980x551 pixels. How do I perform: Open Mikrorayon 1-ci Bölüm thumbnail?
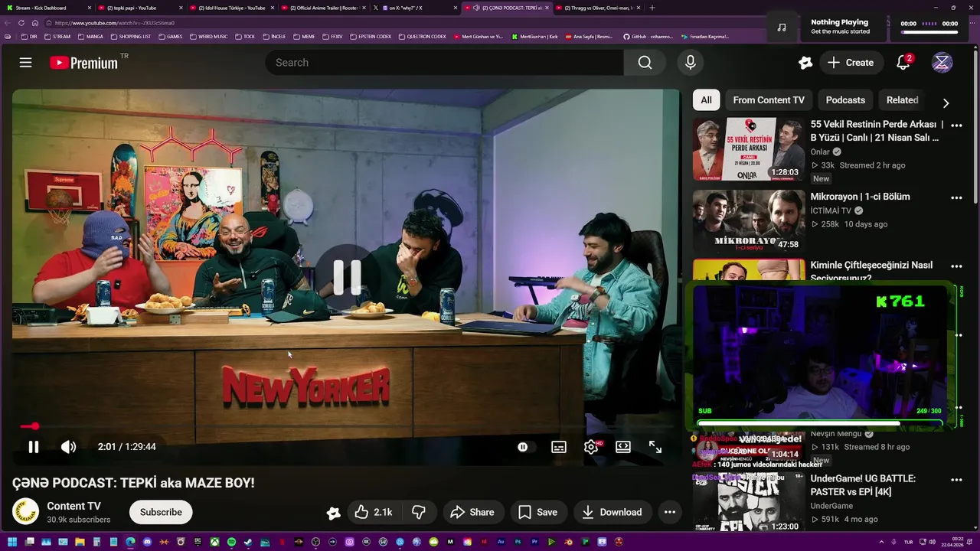tap(749, 221)
